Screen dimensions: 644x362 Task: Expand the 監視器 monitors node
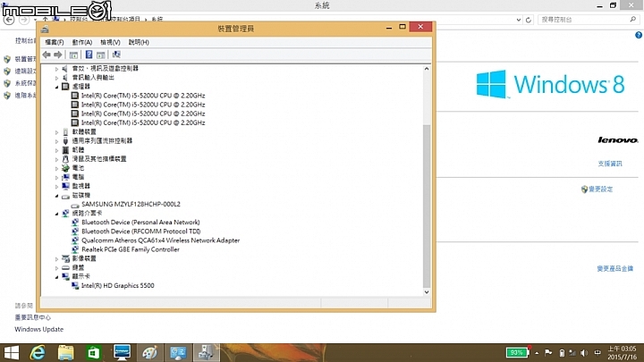(56, 186)
